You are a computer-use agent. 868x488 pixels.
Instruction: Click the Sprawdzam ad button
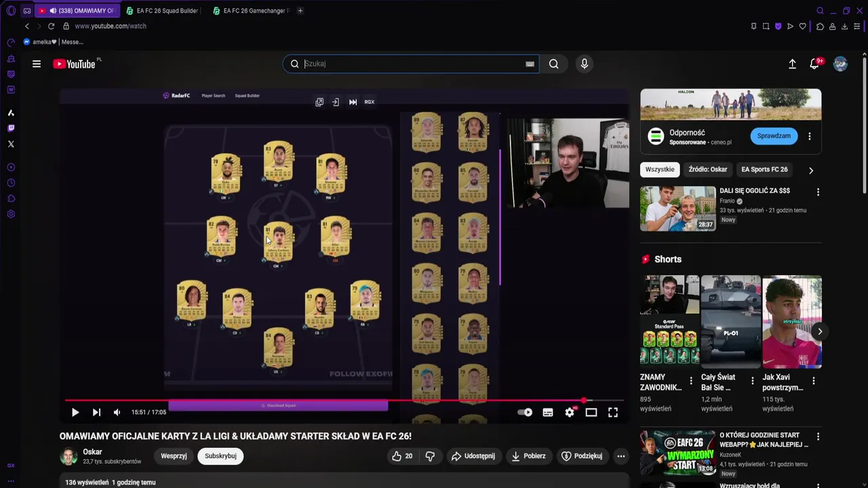click(774, 136)
